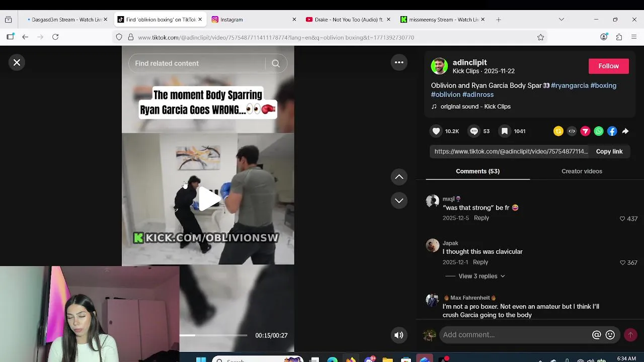
Task: Click the TikTok URL in address bar
Action: [x=276, y=37]
